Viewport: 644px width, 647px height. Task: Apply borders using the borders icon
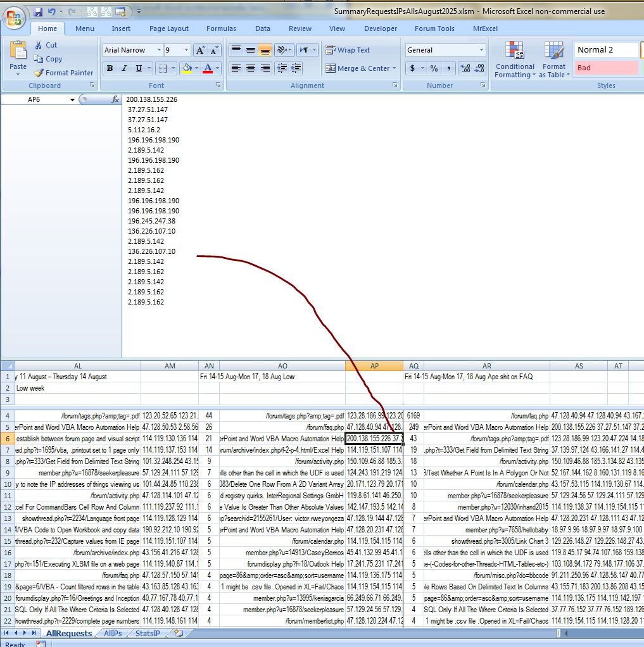[163, 68]
